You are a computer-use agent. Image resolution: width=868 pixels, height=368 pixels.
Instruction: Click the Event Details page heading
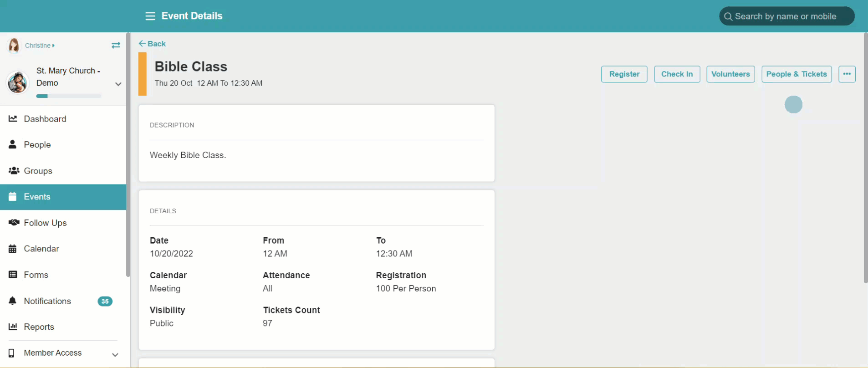pyautogui.click(x=192, y=16)
